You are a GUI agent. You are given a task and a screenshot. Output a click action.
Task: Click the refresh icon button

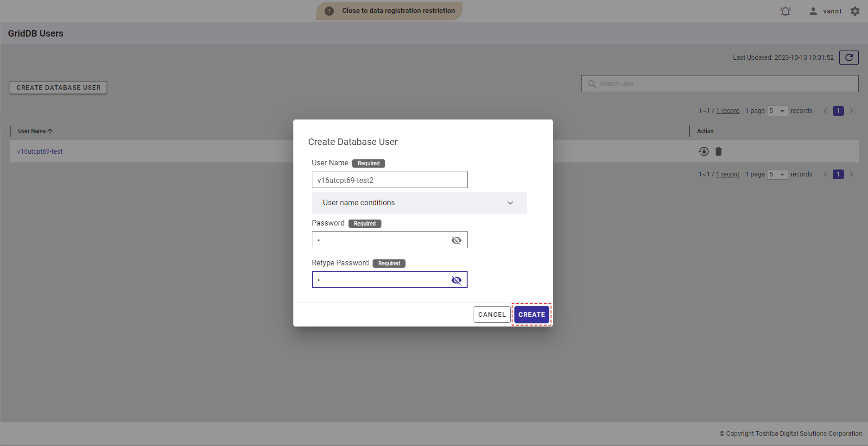tap(849, 57)
